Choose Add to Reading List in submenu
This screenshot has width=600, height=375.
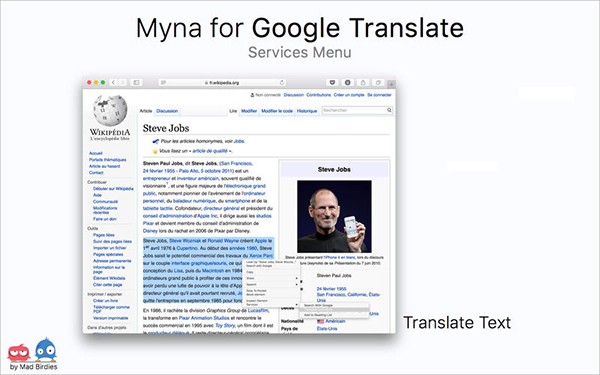pos(318,315)
